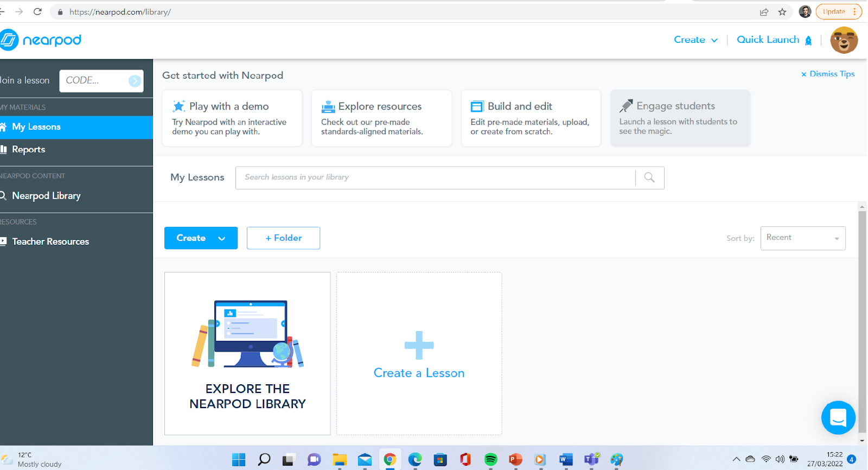Open Explore resources card
868x470 pixels.
click(x=381, y=118)
